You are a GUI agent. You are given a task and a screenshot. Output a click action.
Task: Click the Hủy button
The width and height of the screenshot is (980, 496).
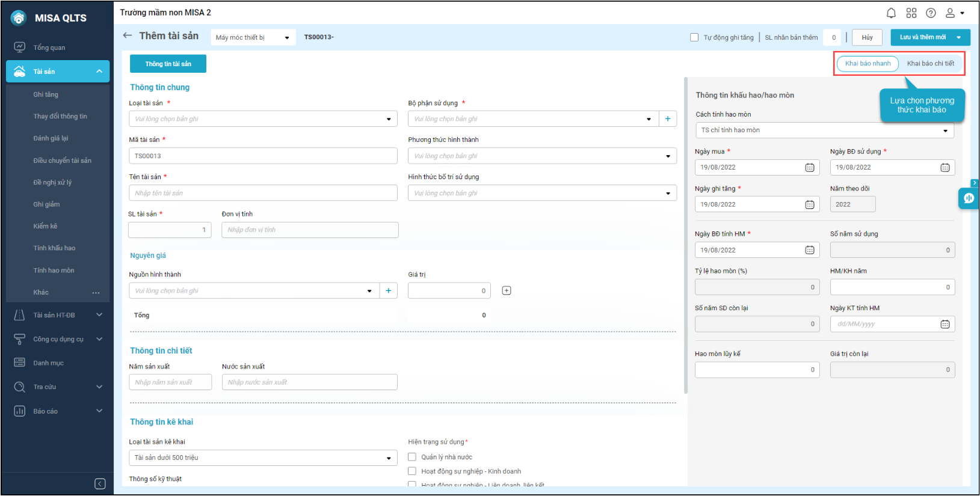[x=867, y=37]
